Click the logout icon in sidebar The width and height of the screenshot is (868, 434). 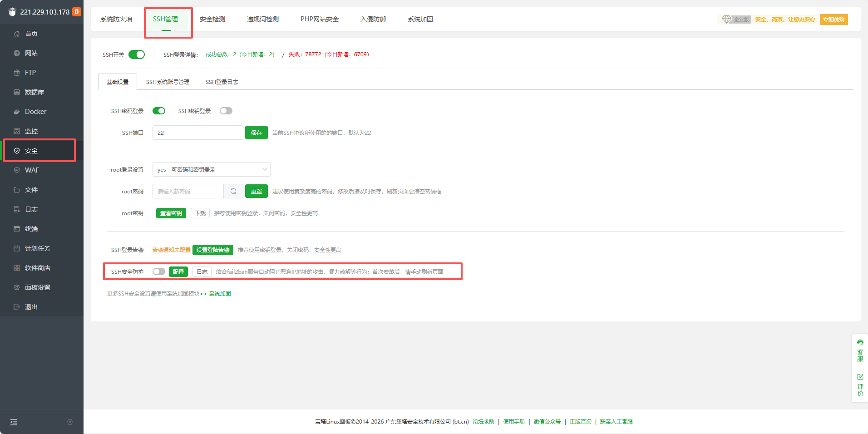coord(17,307)
